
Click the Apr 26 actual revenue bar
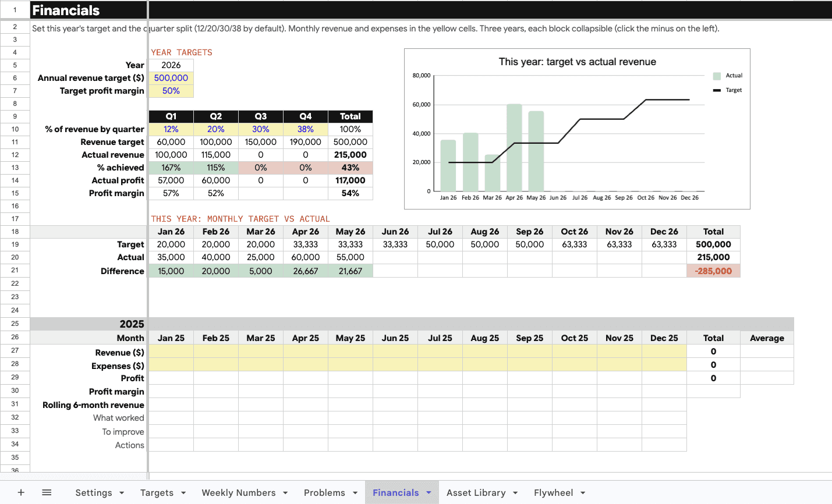[x=514, y=148]
